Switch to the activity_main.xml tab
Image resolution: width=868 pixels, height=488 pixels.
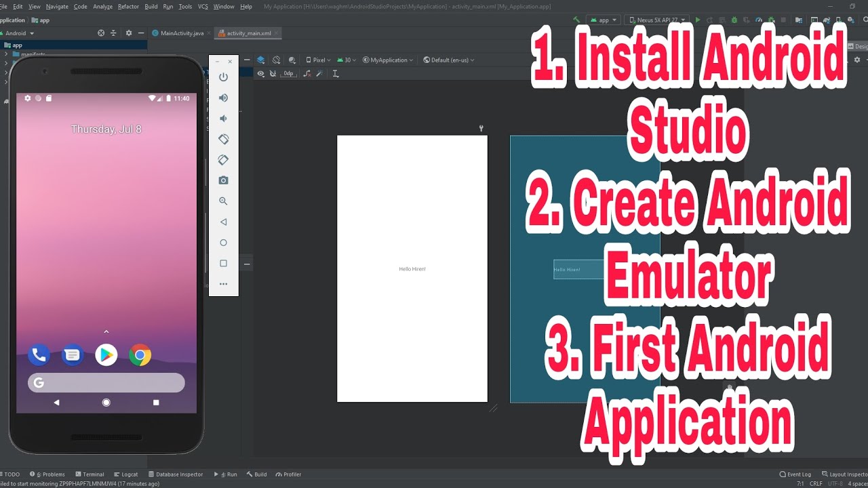[248, 33]
